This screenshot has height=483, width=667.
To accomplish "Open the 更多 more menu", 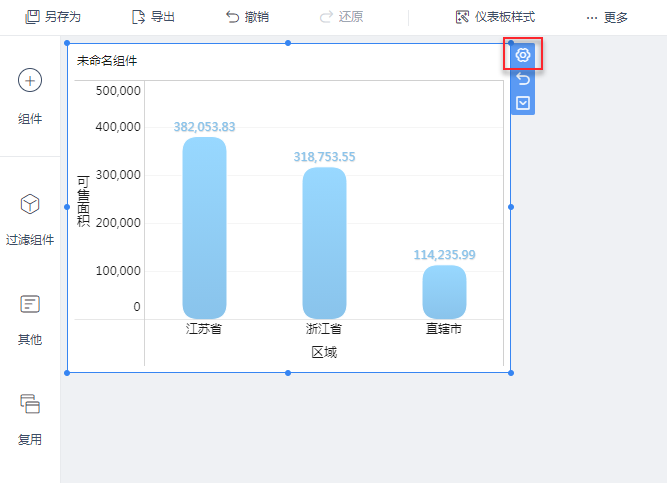I will (x=607, y=17).
